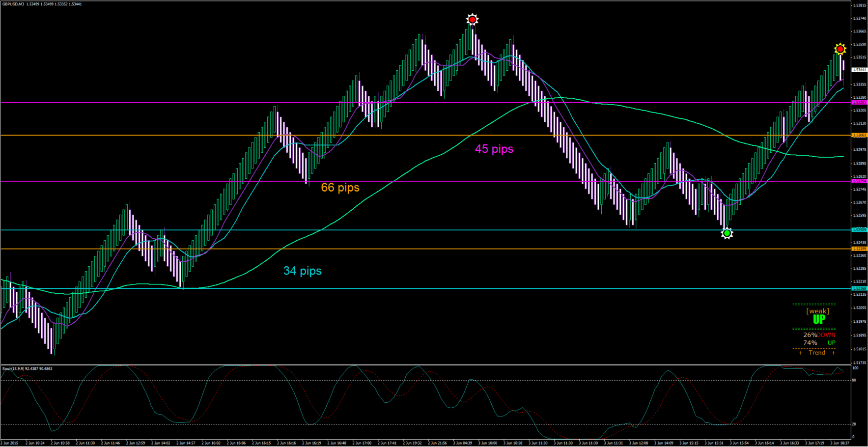Click the red sell signal at chart peak
Viewport: 868px width, 447px height.
click(x=472, y=20)
